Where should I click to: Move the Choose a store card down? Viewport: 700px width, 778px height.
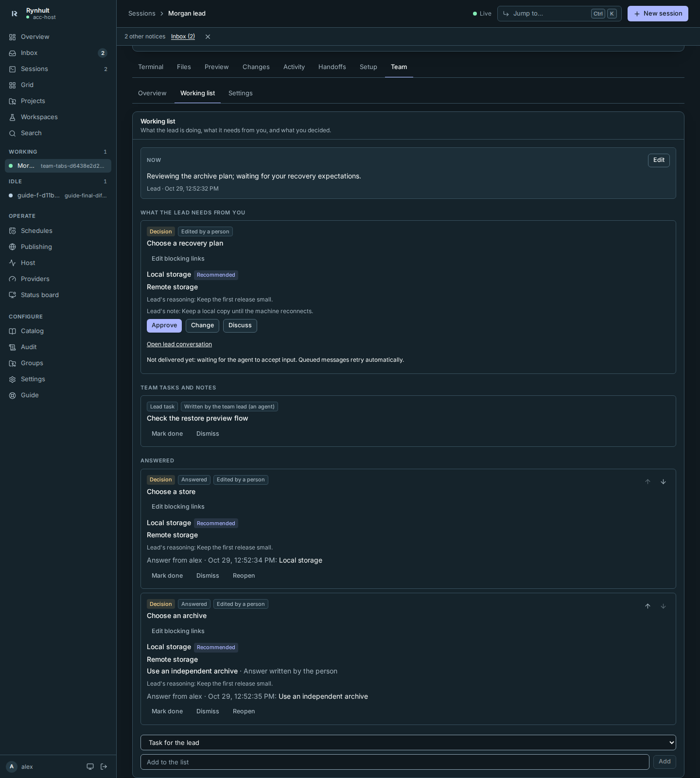click(x=663, y=482)
